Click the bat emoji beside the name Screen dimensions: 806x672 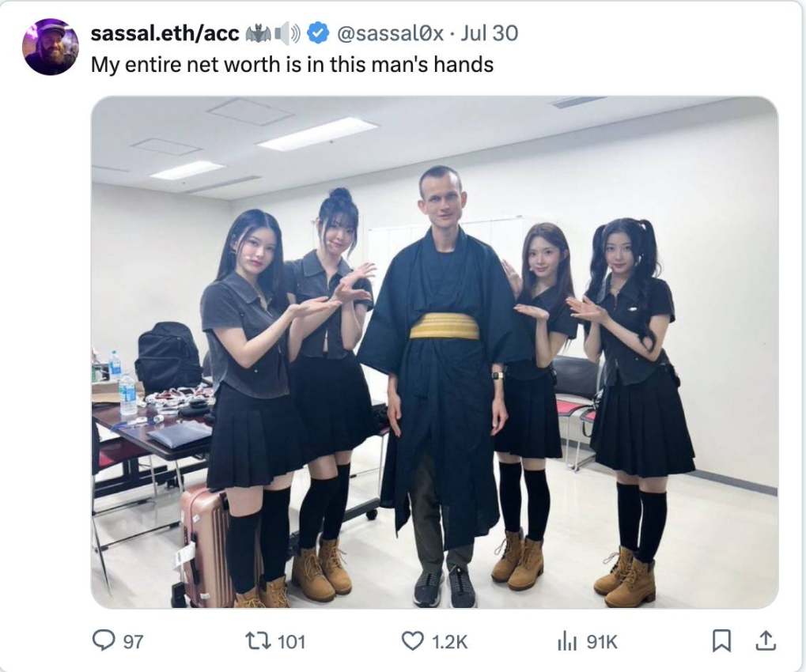coord(258,34)
